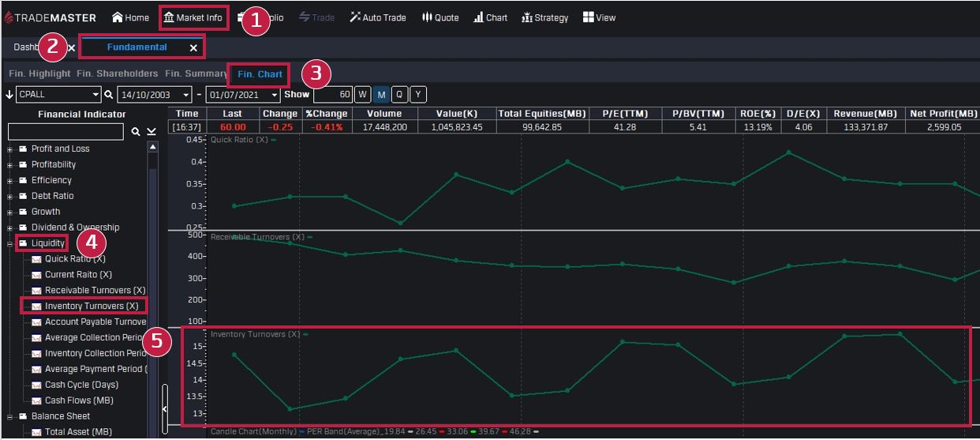Open the Strategy menu icon
The image size is (980, 440).
click(x=527, y=17)
